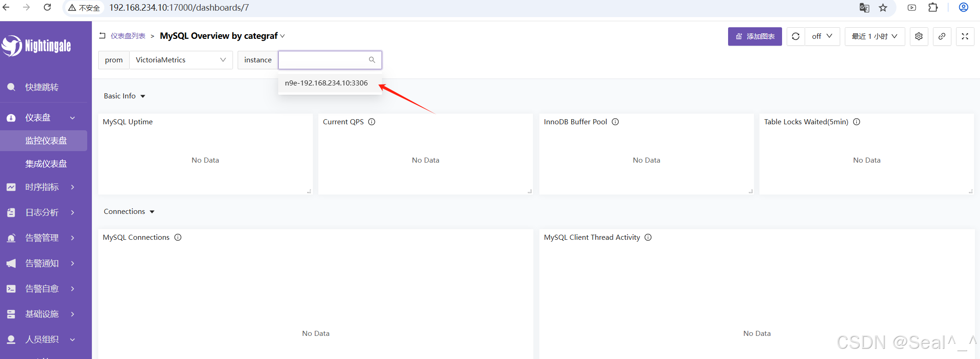Click the browser back arrow

(x=6, y=7)
